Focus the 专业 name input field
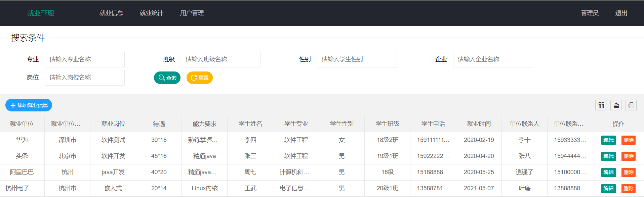 point(85,59)
